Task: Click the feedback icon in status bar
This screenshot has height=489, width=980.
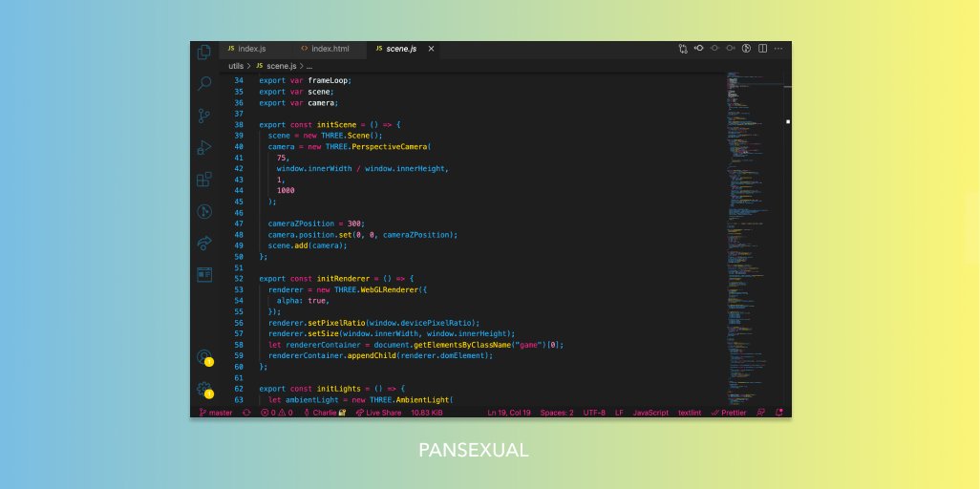Action: click(760, 413)
